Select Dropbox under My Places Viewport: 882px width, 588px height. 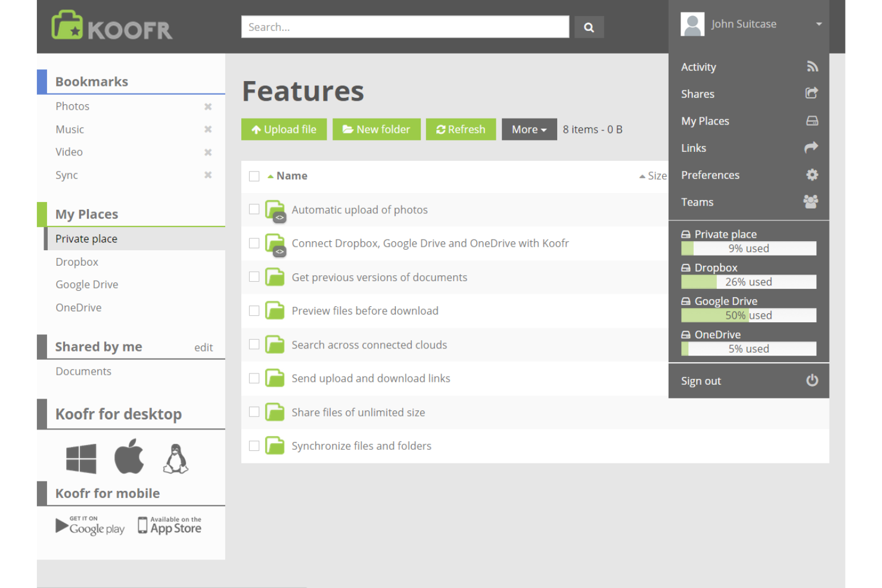[77, 262]
